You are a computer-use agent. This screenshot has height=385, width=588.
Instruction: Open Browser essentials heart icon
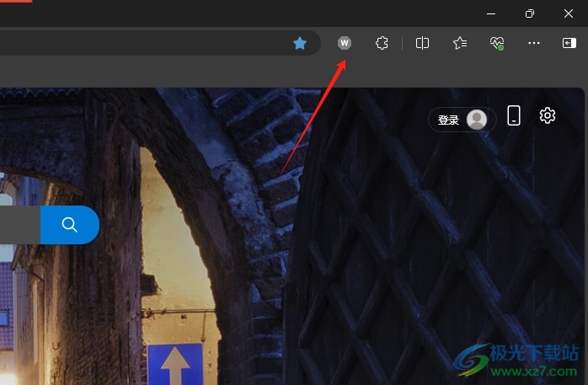pos(497,43)
